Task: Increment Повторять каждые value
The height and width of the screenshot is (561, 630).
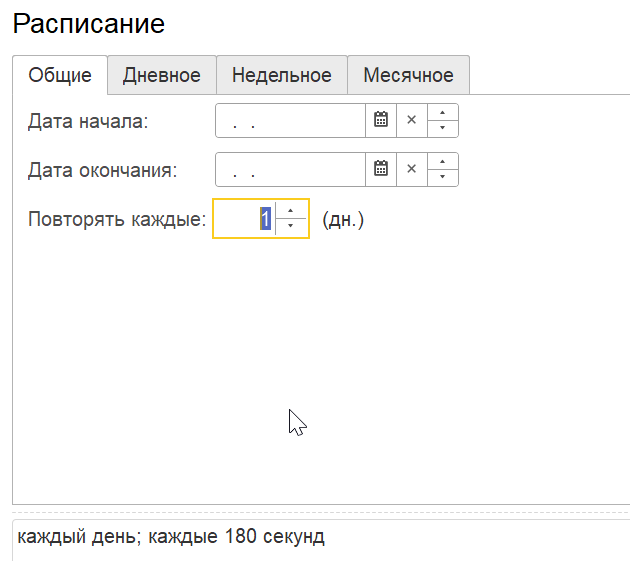Action: click(290, 211)
